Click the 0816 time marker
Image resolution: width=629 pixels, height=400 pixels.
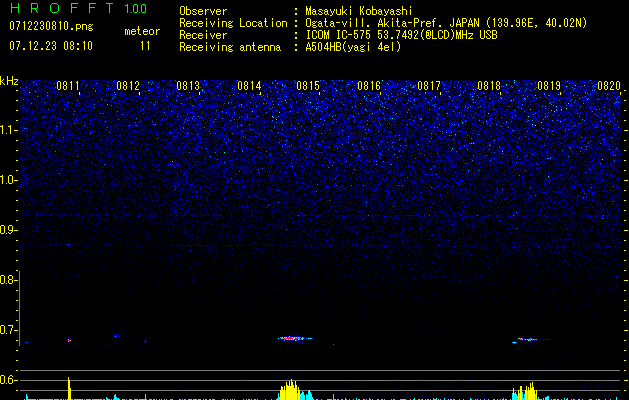tap(369, 86)
